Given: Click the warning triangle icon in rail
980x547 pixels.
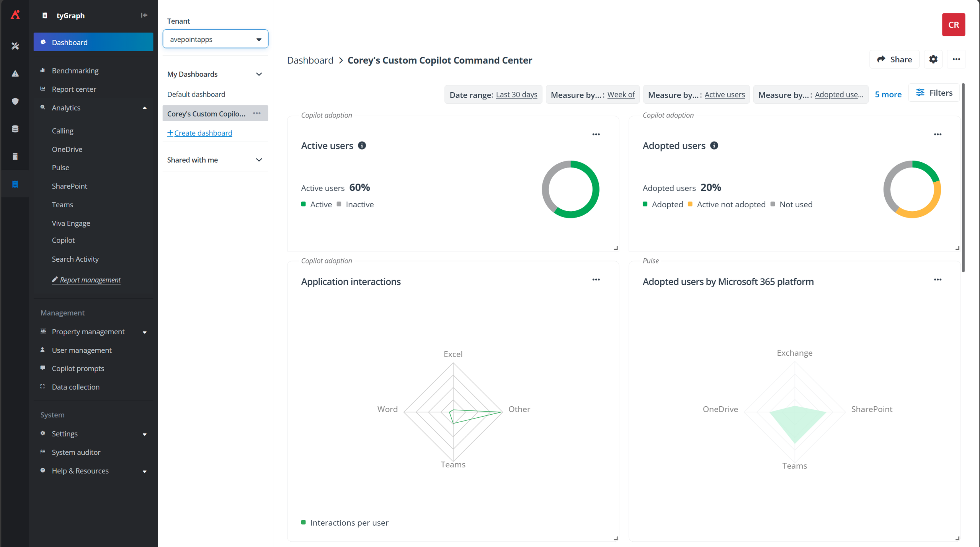Looking at the screenshot, I should (x=15, y=73).
